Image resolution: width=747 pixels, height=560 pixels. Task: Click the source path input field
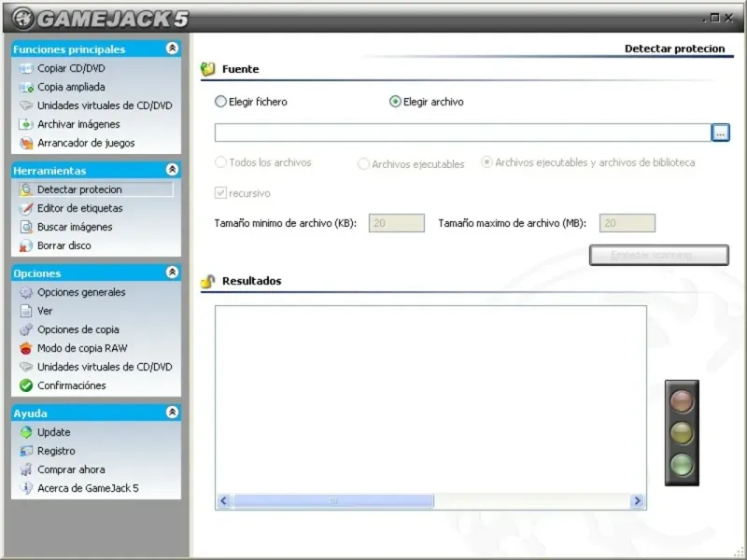[x=462, y=133]
